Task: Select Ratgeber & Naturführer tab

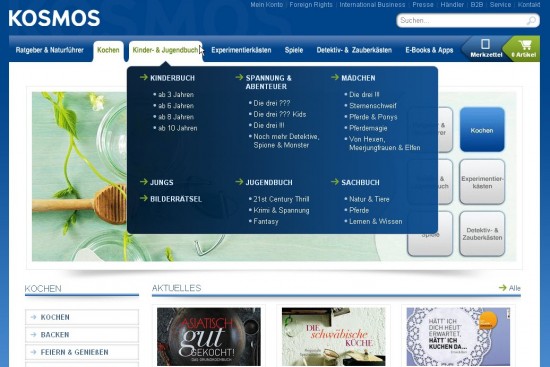Action: click(x=49, y=50)
